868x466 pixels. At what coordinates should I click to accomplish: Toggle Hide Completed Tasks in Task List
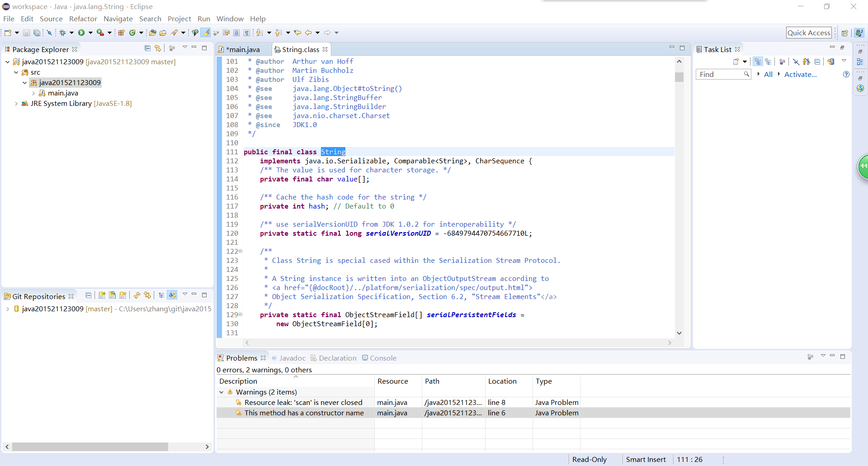click(796, 62)
